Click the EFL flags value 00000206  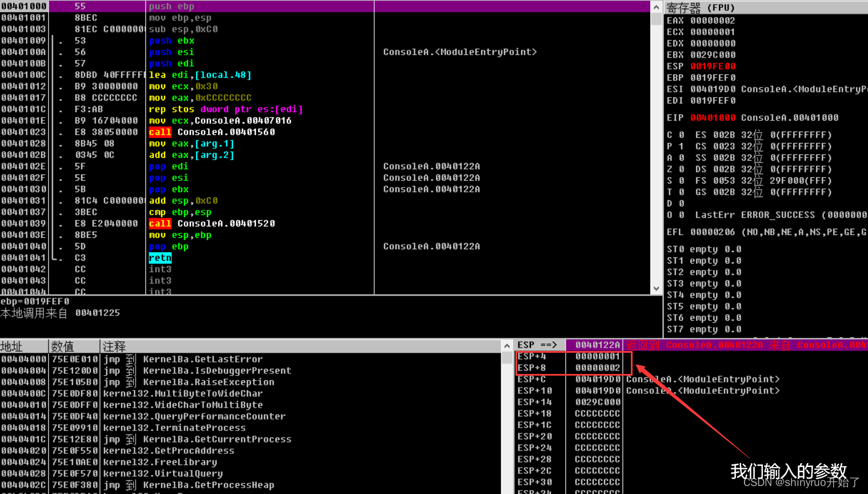click(x=713, y=232)
